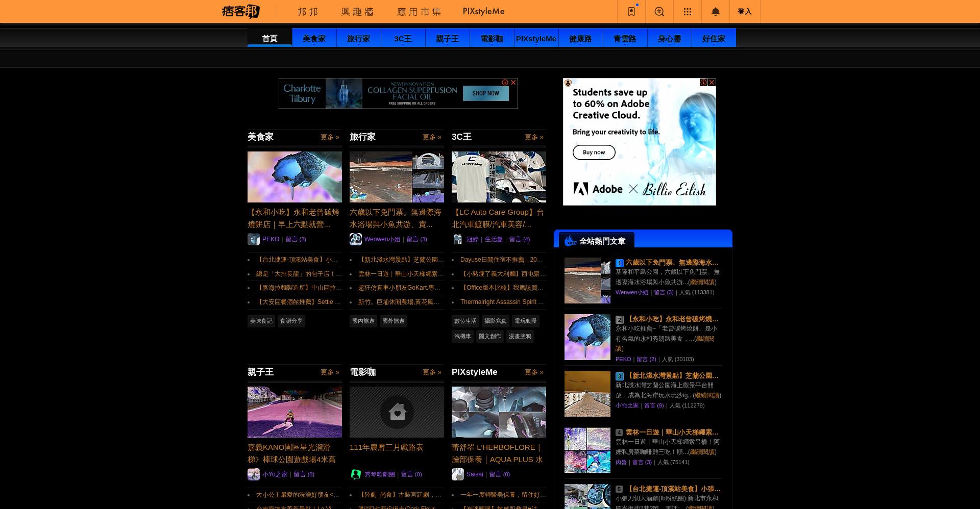
Task: Open the apps grid icon
Action: click(x=688, y=11)
